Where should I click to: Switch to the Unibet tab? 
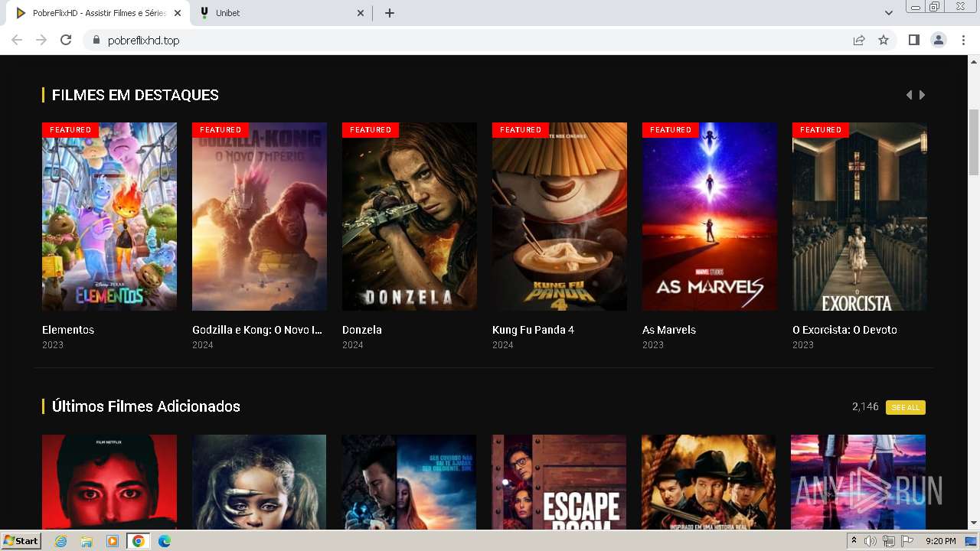pyautogui.click(x=281, y=13)
